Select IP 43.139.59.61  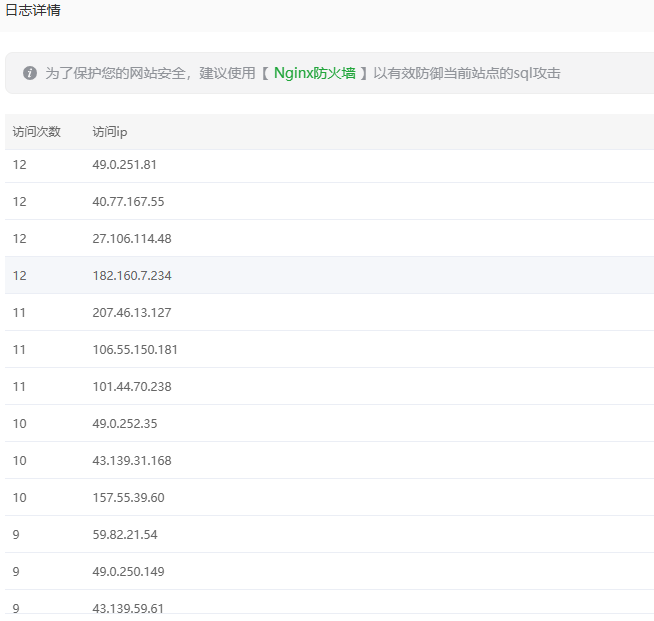point(128,608)
